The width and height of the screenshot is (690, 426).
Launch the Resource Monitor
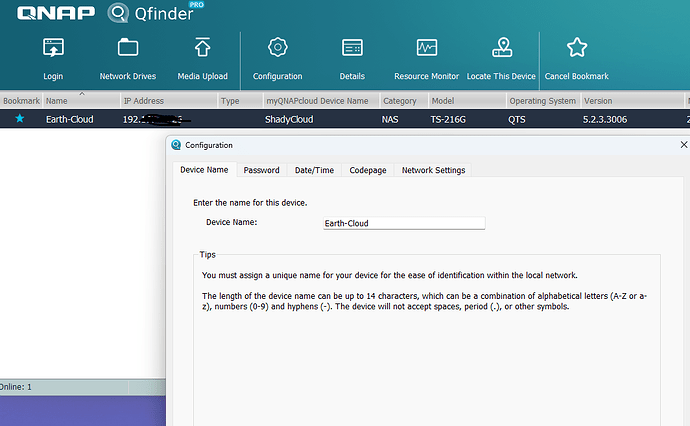(427, 48)
